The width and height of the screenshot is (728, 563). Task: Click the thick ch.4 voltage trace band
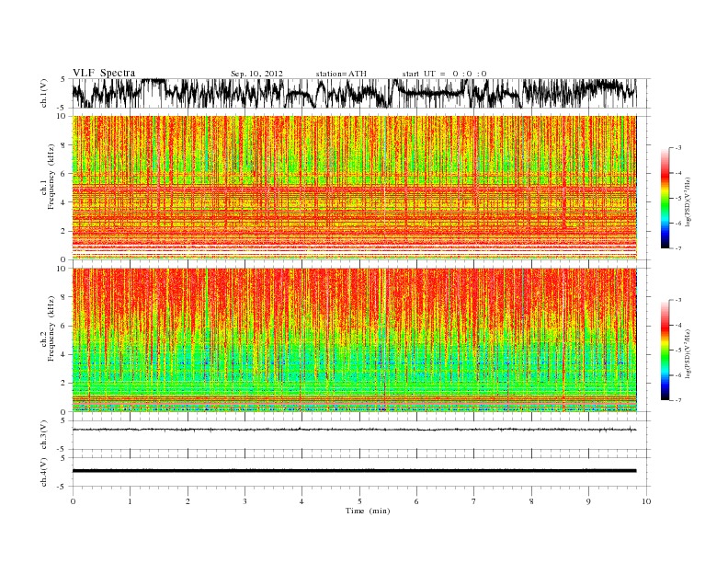(354, 471)
